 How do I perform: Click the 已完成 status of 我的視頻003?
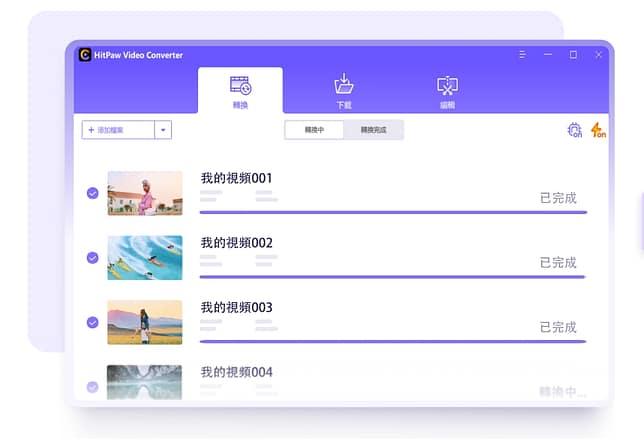pos(558,327)
